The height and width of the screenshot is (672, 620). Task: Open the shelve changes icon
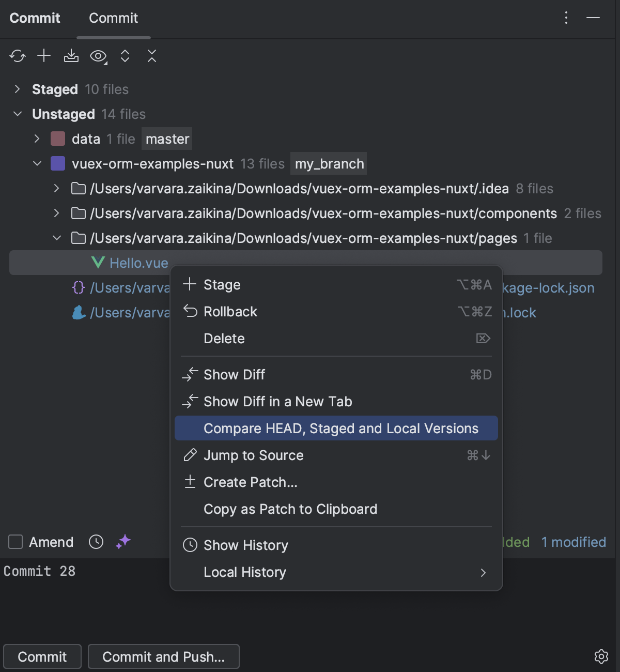(x=71, y=56)
